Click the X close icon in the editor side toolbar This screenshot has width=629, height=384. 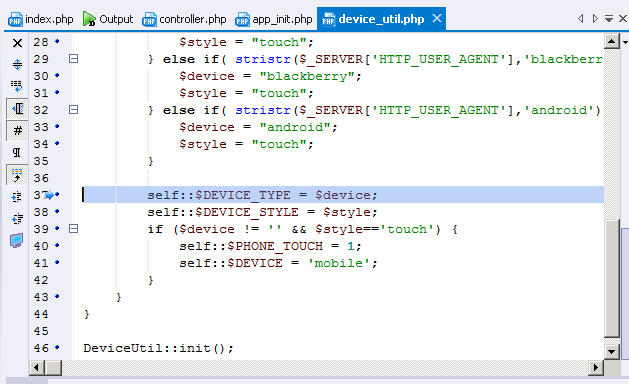(x=17, y=43)
